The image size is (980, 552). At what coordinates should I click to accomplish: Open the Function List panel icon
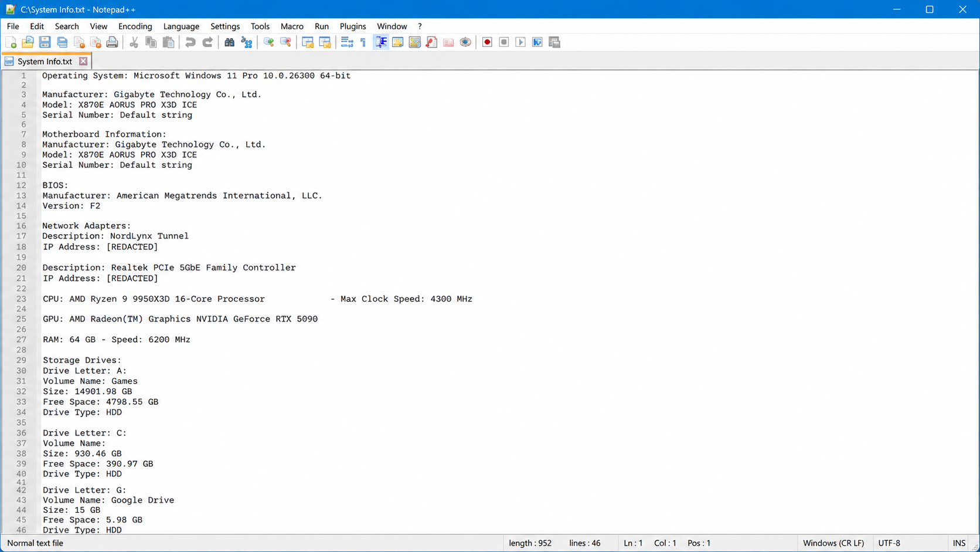pos(431,42)
